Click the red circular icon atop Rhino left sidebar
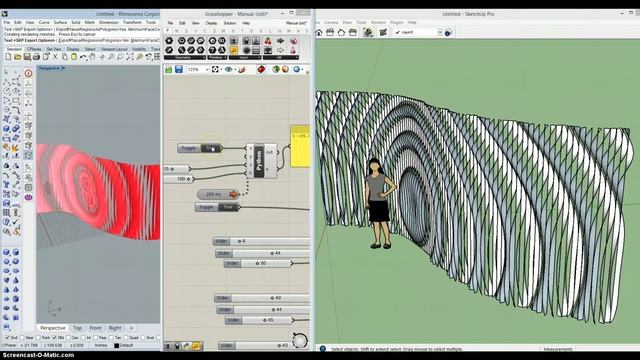 (28, 73)
